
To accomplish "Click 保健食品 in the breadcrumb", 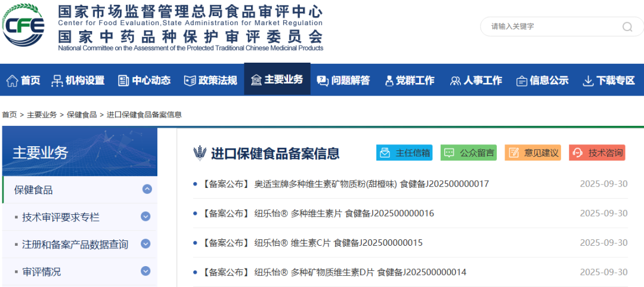I will [x=82, y=115].
